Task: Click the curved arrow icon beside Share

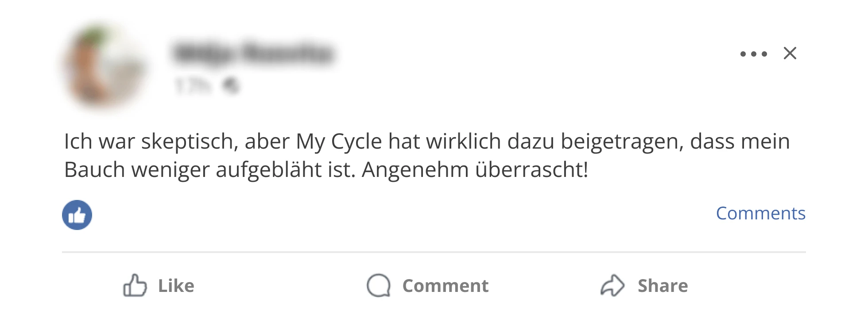Action: coord(612,285)
